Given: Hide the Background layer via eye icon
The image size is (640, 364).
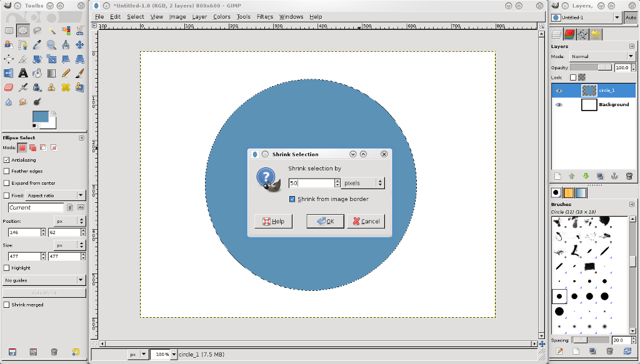Looking at the screenshot, I should (559, 105).
